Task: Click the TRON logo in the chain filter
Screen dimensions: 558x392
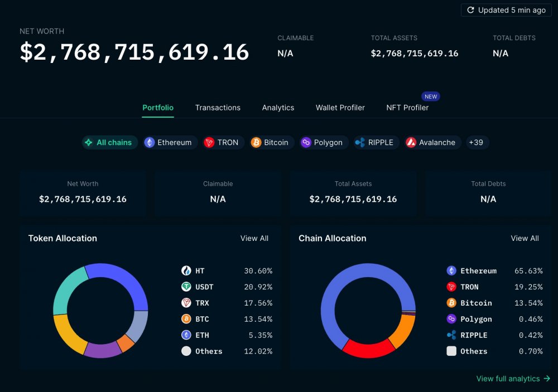Action: point(209,142)
